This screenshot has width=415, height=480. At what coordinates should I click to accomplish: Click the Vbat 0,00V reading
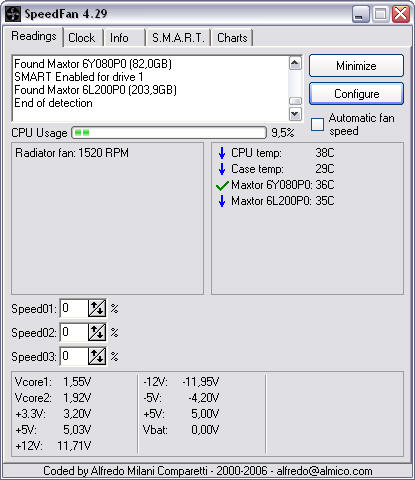(x=181, y=430)
